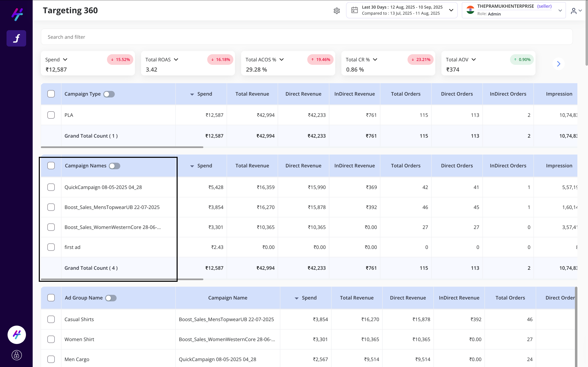
Task: Open the user profile icon menu
Action: 576,11
